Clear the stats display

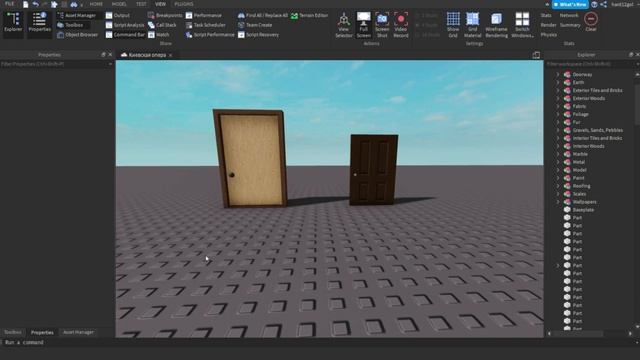(x=591, y=22)
